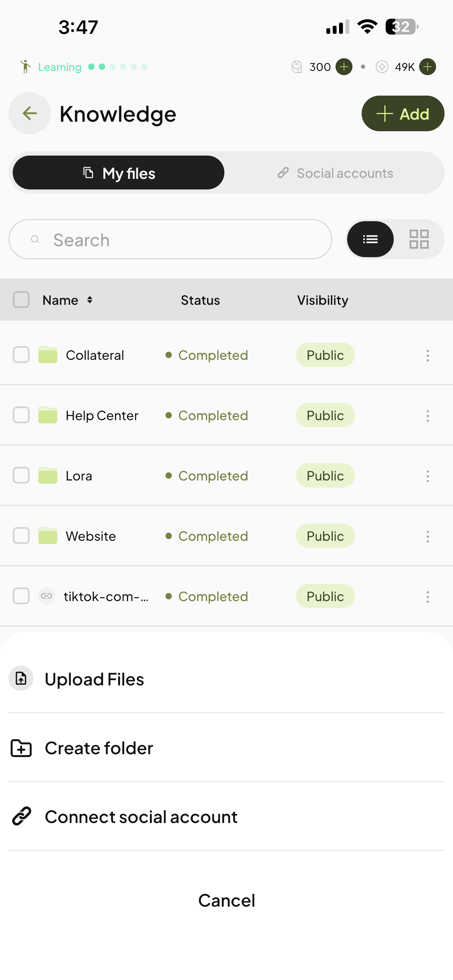Tap the Add button
The height and width of the screenshot is (980, 453).
(403, 113)
